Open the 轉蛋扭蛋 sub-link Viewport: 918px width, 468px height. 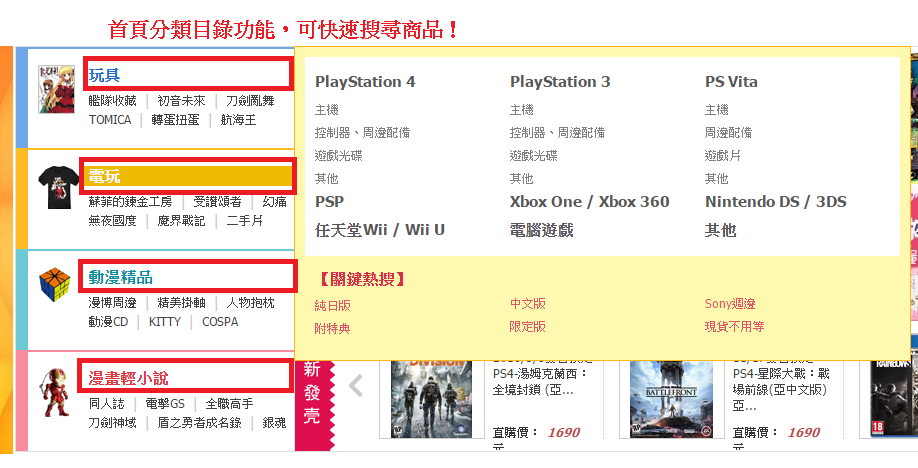tap(176, 119)
